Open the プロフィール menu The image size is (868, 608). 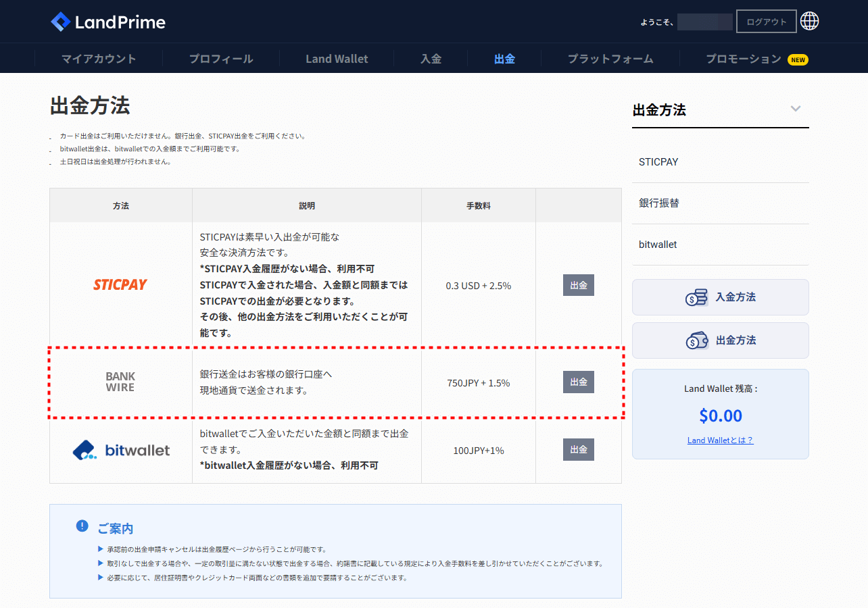221,59
